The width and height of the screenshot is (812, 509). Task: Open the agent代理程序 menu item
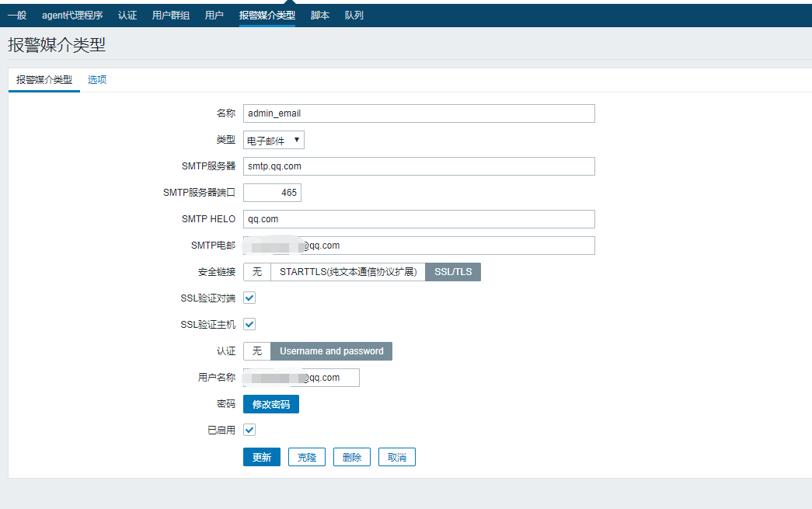click(72, 16)
